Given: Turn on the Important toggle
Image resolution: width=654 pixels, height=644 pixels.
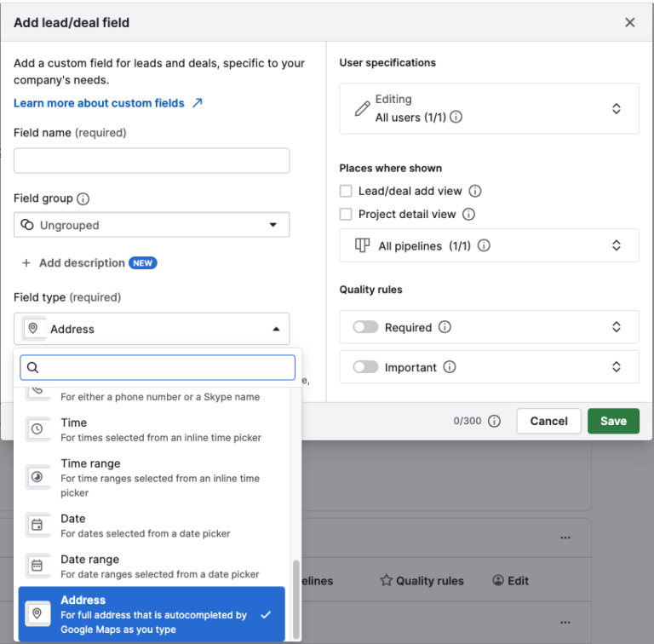Looking at the screenshot, I should (365, 367).
